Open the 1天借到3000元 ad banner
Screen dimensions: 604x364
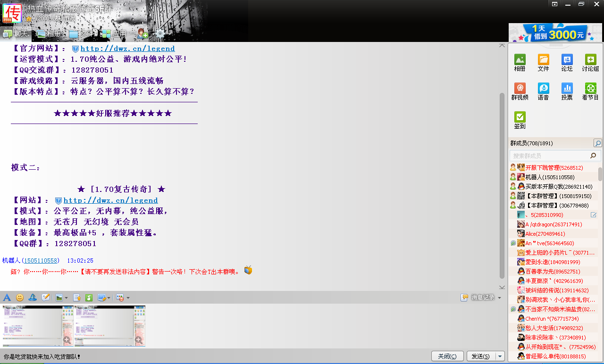(556, 33)
